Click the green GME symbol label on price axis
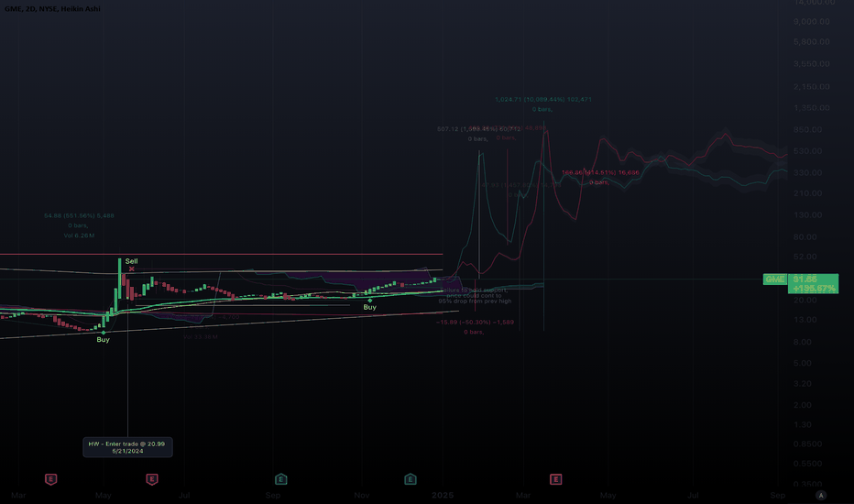 point(774,279)
